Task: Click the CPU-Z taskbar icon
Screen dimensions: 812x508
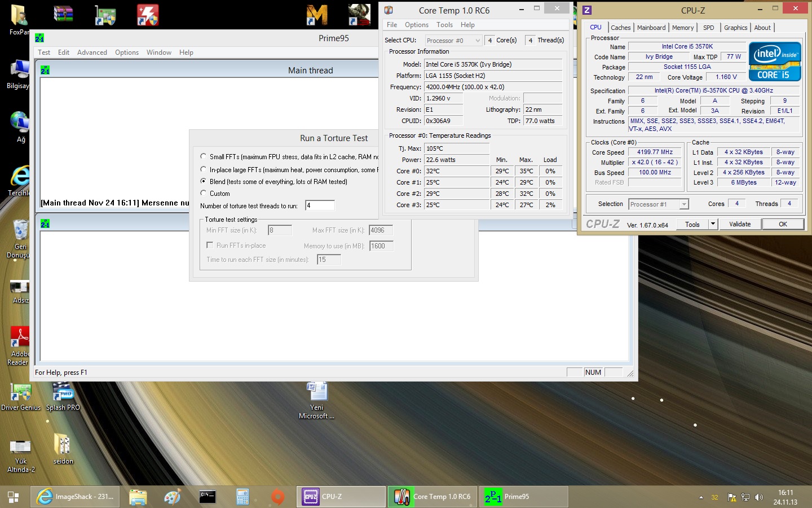Action: tap(341, 497)
